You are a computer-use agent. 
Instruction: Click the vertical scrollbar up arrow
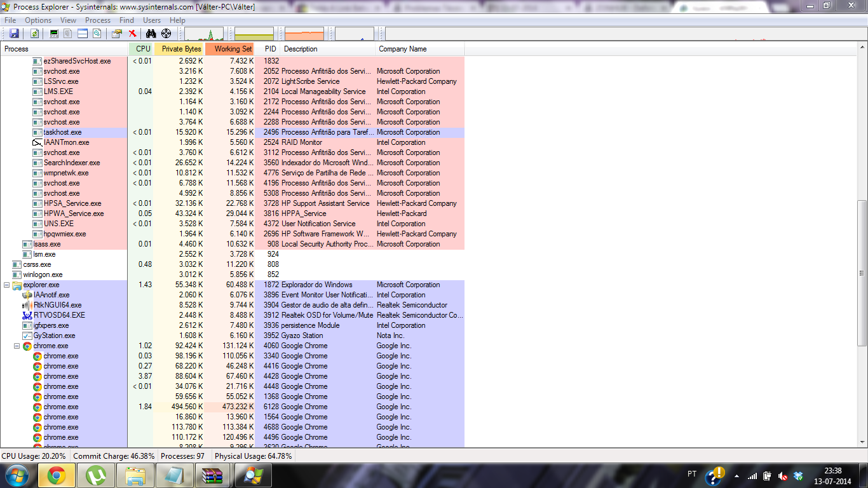click(x=862, y=48)
